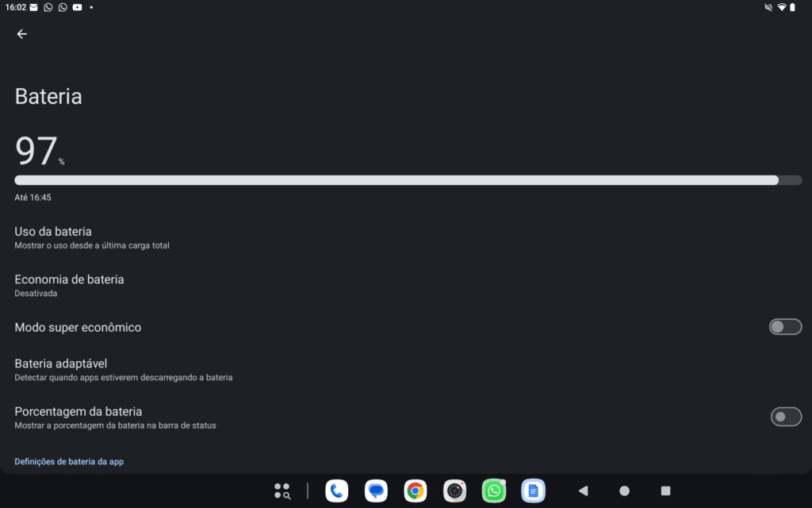Tap the YouTube notification icon in status bar
Screen dimensions: 812x508
point(77,7)
